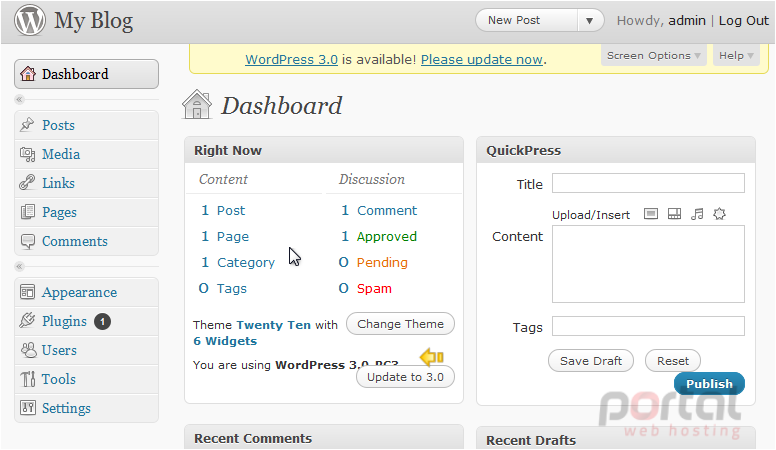Click the Plugins plug icon
This screenshot has width=776, height=450.
[x=27, y=321]
